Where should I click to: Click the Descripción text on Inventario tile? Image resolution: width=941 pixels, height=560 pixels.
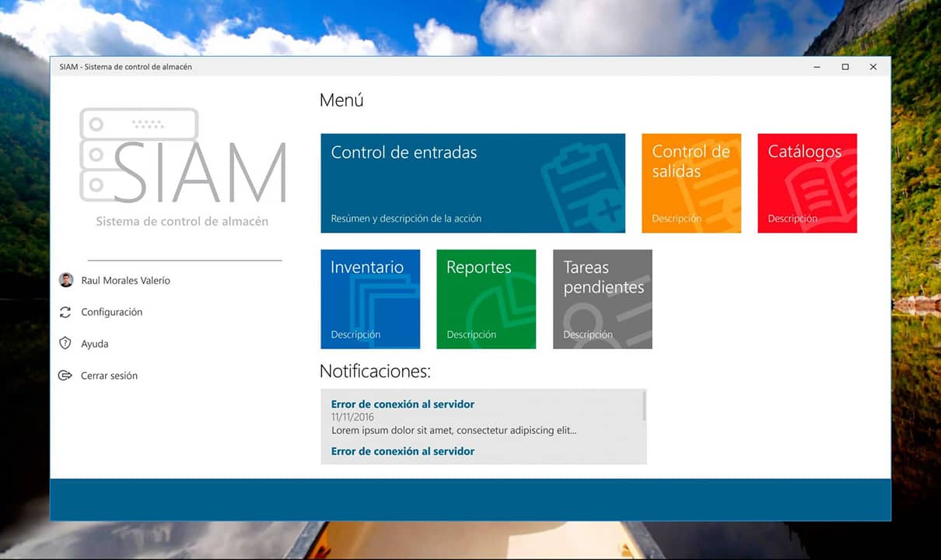(x=355, y=334)
